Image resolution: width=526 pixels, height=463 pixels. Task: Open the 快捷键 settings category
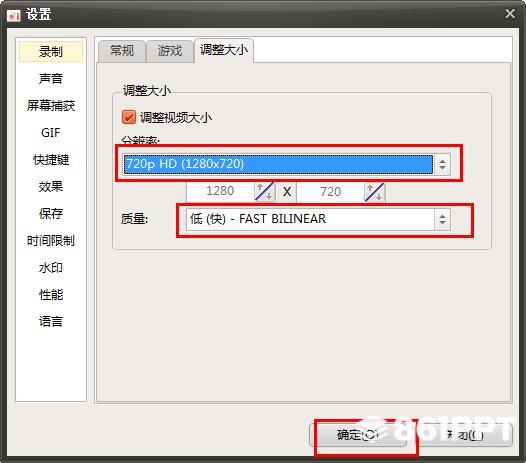pos(51,160)
